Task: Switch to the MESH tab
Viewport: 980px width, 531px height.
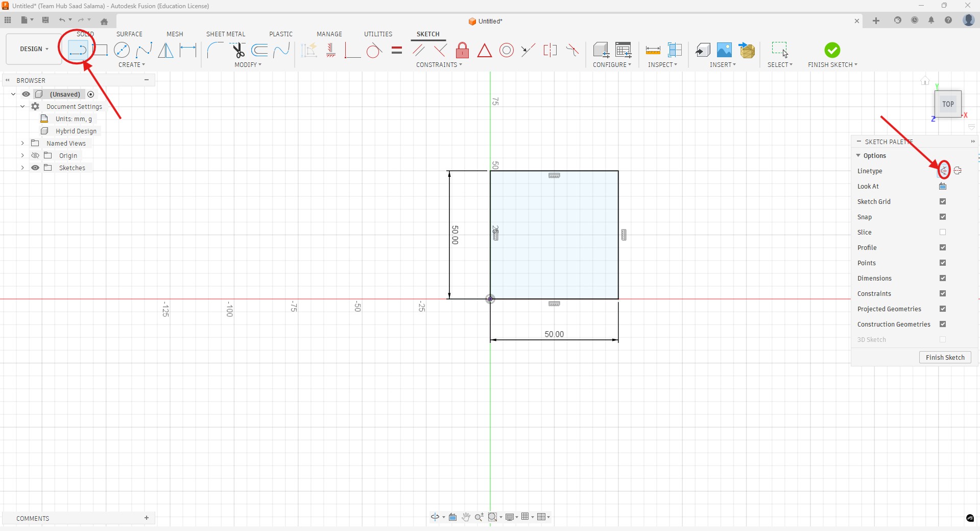Action: coord(175,34)
